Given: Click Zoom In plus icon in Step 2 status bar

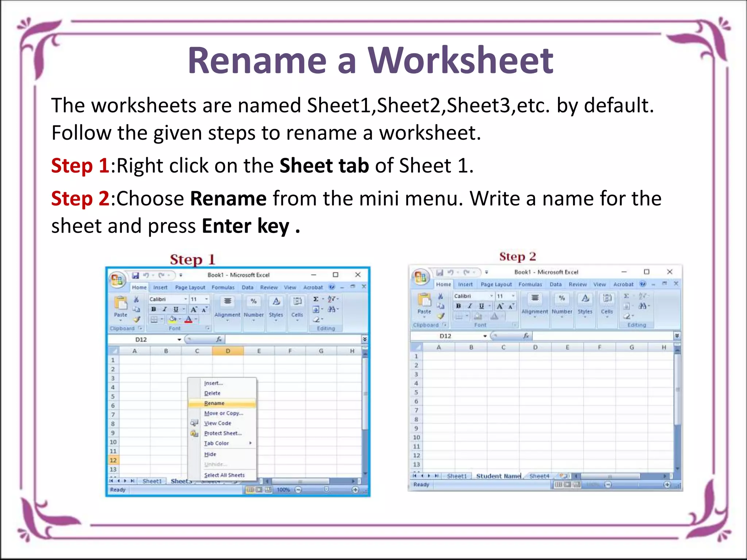Looking at the screenshot, I should pos(667,485).
